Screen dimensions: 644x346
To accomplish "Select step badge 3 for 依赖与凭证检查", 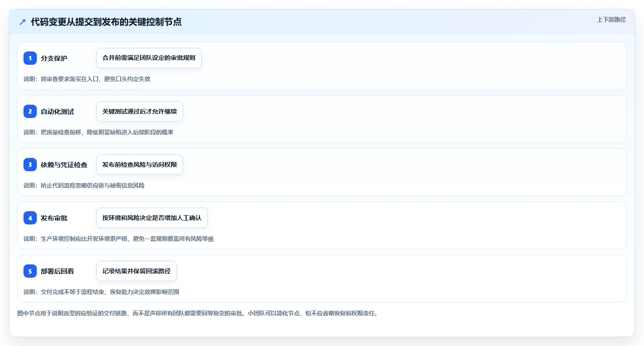I will (x=30, y=165).
